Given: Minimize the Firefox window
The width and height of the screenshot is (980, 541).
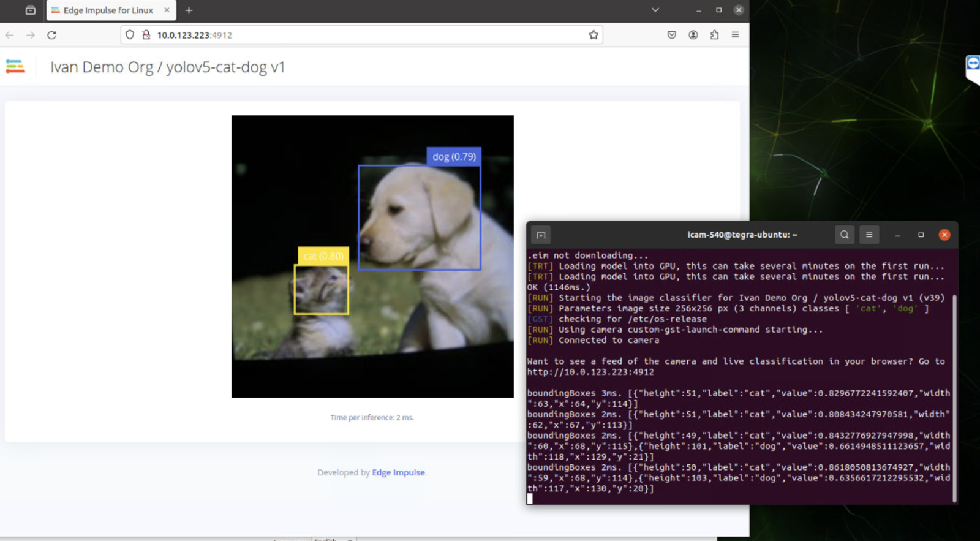Looking at the screenshot, I should 698,10.
